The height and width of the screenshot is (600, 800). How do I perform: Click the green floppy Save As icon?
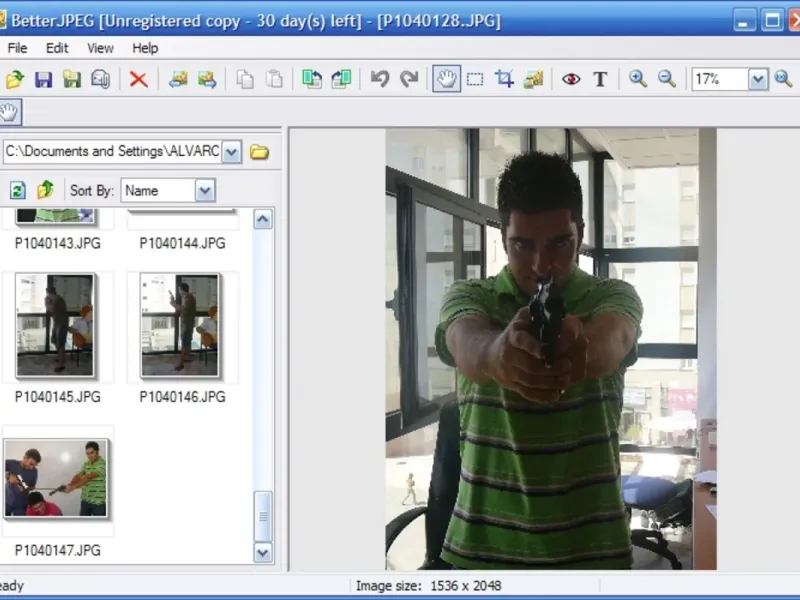coord(72,79)
